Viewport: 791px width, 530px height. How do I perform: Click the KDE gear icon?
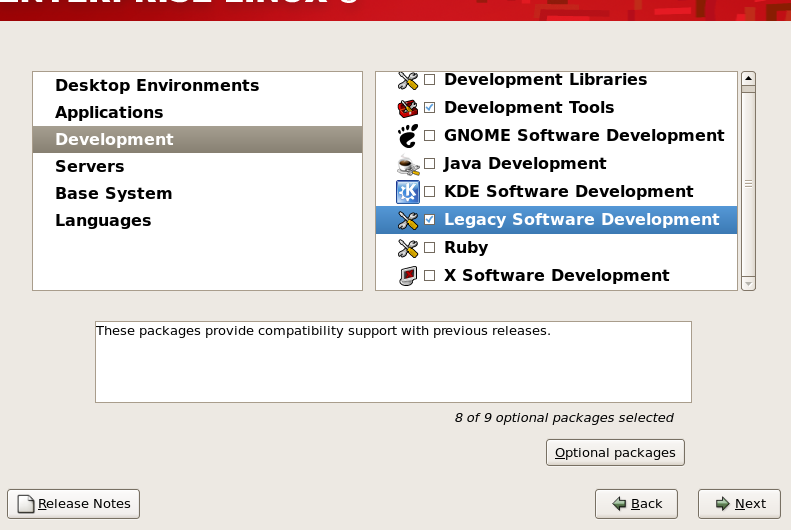click(x=407, y=191)
